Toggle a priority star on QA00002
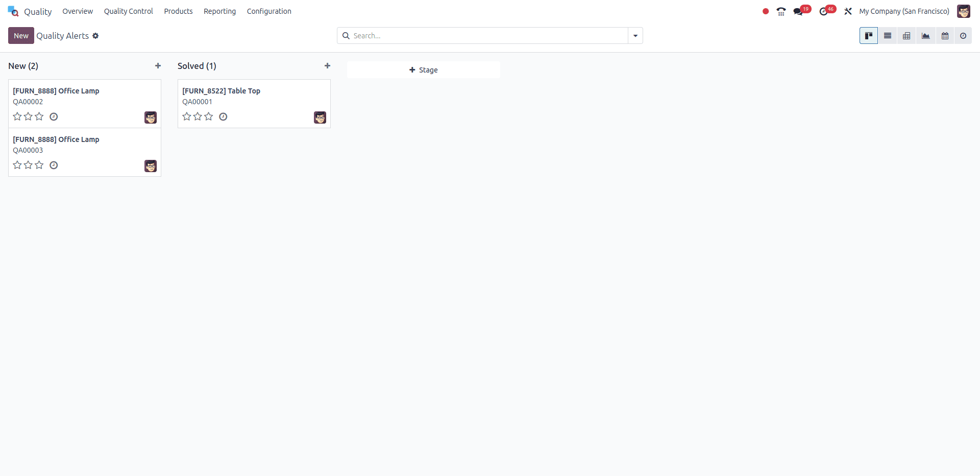This screenshot has width=980, height=476. coord(17,116)
